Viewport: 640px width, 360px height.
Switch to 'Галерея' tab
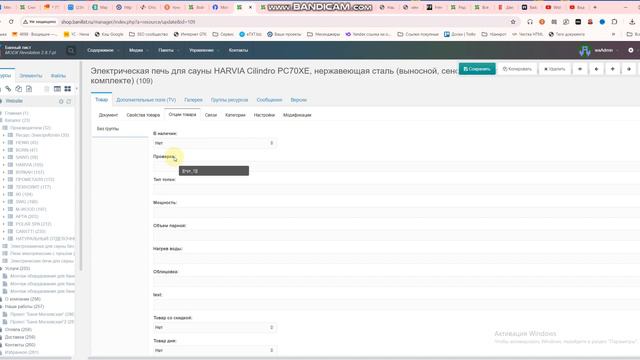(x=193, y=100)
